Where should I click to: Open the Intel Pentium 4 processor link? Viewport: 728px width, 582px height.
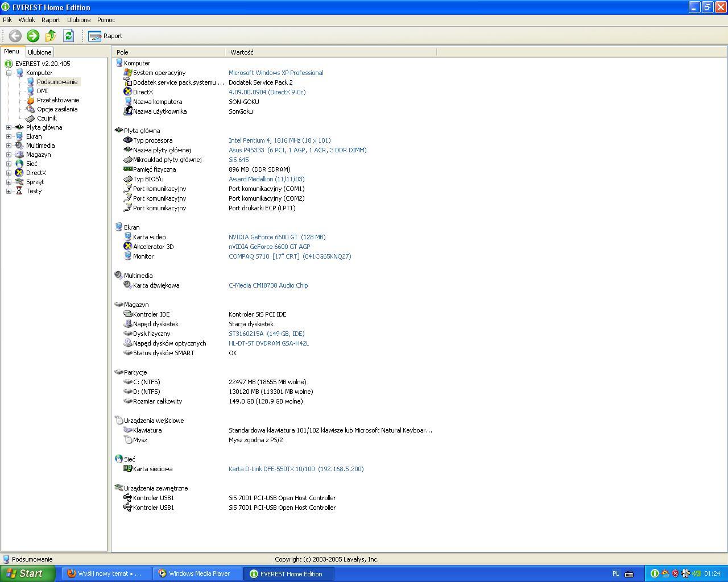279,140
